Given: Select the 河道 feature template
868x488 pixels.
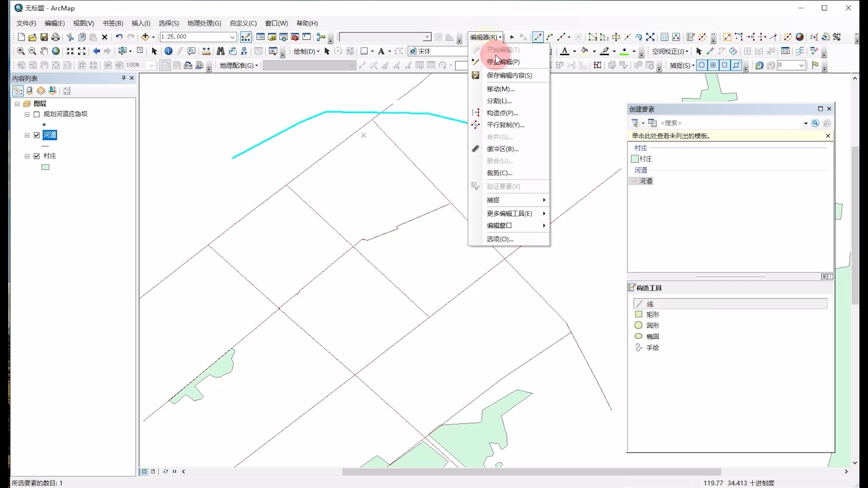Looking at the screenshot, I should 645,181.
